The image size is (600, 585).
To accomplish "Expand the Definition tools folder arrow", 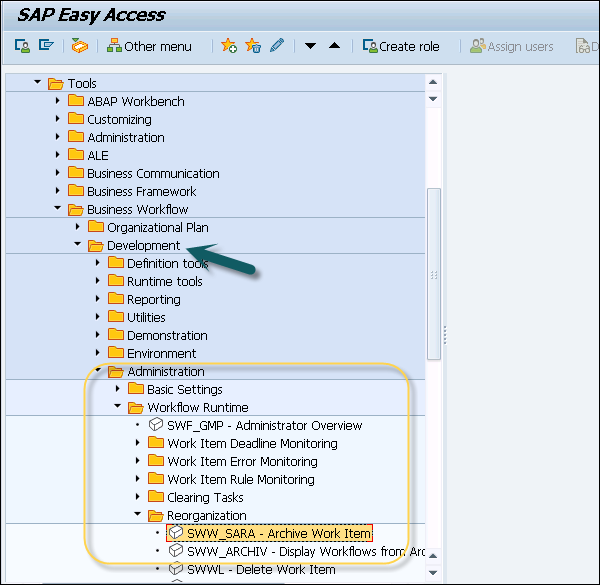I will (x=98, y=263).
